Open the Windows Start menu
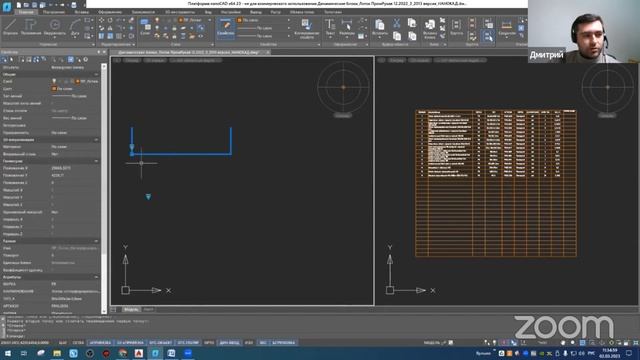This screenshot has width=640, height=360. coord(7,353)
